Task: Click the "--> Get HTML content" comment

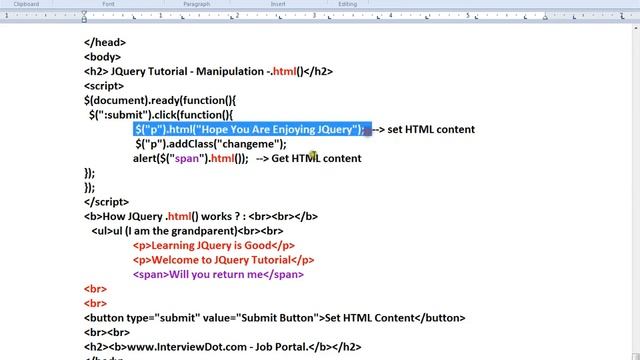Action: coord(309,158)
